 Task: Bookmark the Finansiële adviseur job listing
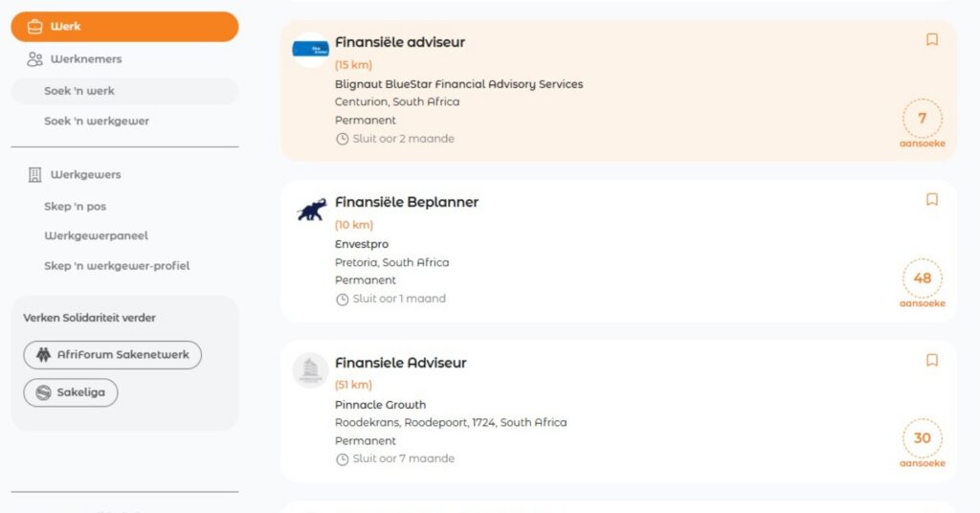(931, 40)
